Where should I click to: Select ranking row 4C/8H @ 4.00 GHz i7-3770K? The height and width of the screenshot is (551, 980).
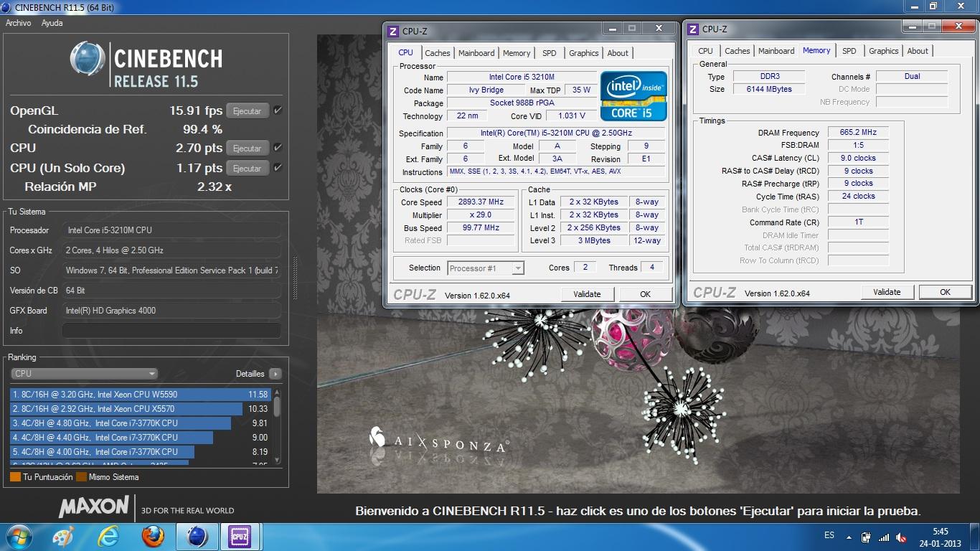(141, 452)
